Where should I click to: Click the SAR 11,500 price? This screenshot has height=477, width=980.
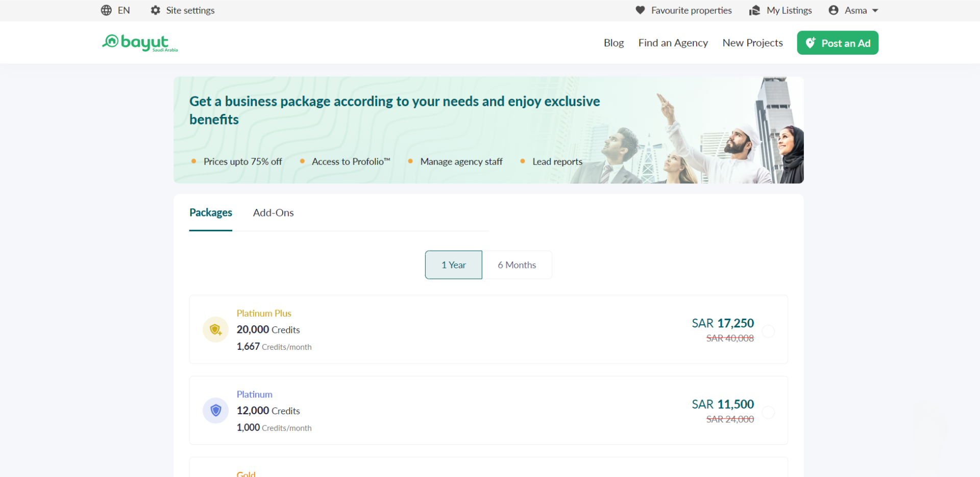723,404
